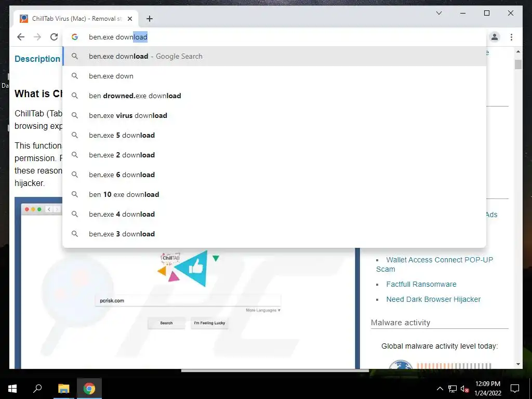Pick 'ben.exe 4 download' suggestion
Image resolution: width=532 pixels, height=399 pixels.
coord(274,214)
